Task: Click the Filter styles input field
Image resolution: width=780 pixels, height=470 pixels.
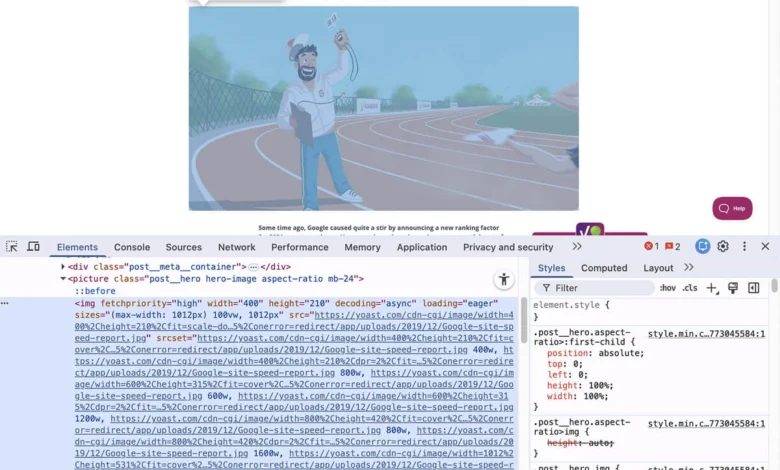Action: [600, 288]
